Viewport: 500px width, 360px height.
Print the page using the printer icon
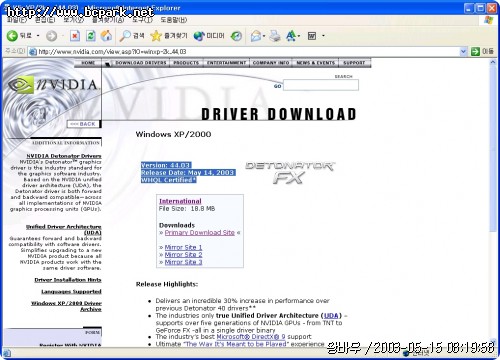pyautogui.click(x=275, y=36)
